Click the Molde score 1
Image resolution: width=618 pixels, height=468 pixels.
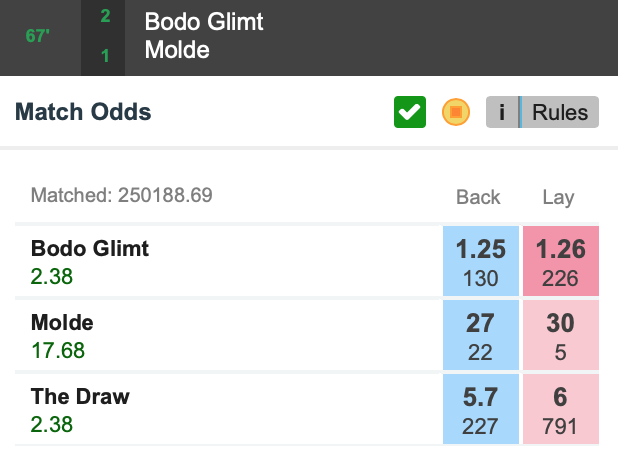coord(105,56)
